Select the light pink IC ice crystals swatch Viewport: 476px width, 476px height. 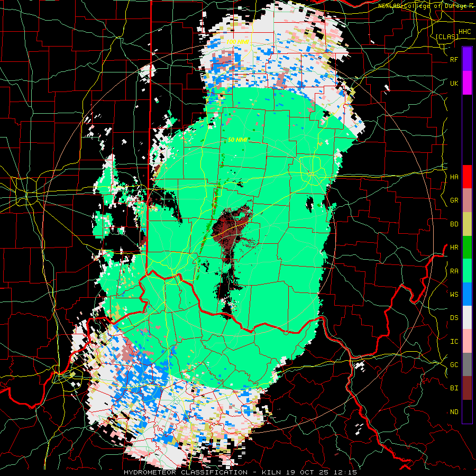pyautogui.click(x=467, y=342)
